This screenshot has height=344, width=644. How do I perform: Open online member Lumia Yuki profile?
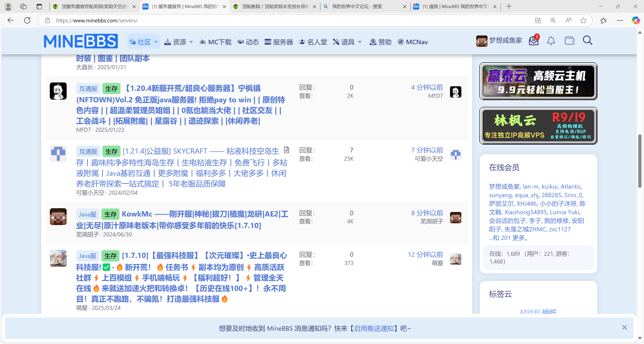point(565,212)
